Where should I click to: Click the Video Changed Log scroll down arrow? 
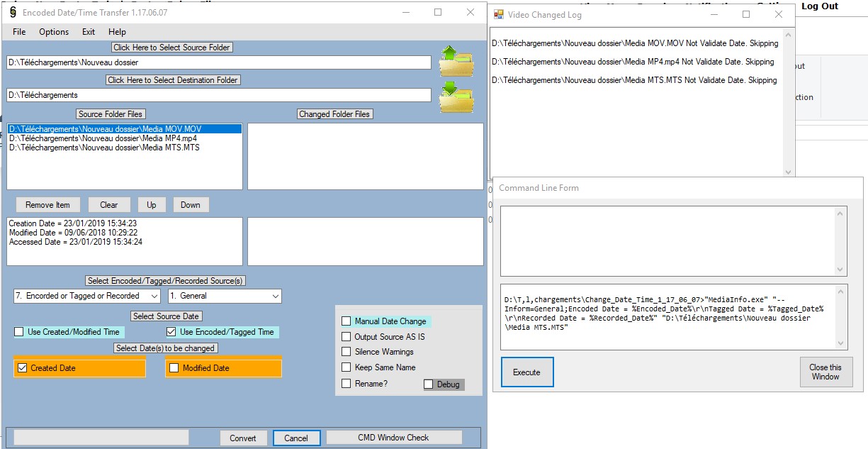tap(788, 172)
